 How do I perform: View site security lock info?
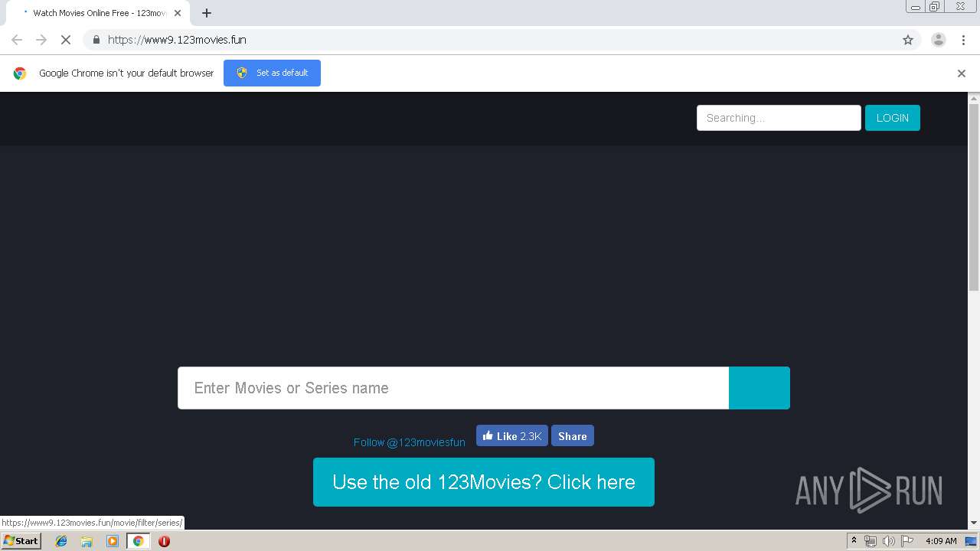[96, 40]
